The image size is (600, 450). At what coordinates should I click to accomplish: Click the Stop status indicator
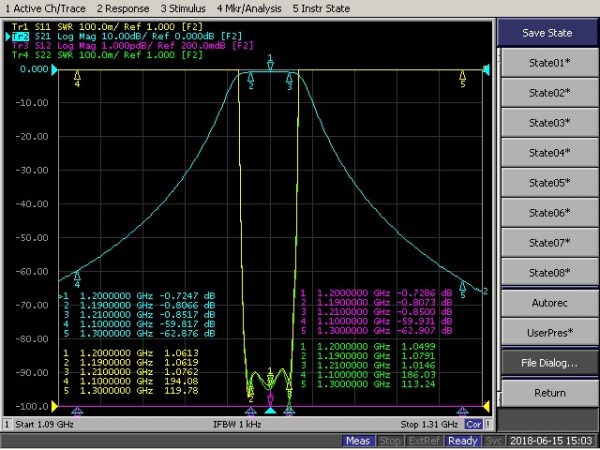pyautogui.click(x=390, y=441)
